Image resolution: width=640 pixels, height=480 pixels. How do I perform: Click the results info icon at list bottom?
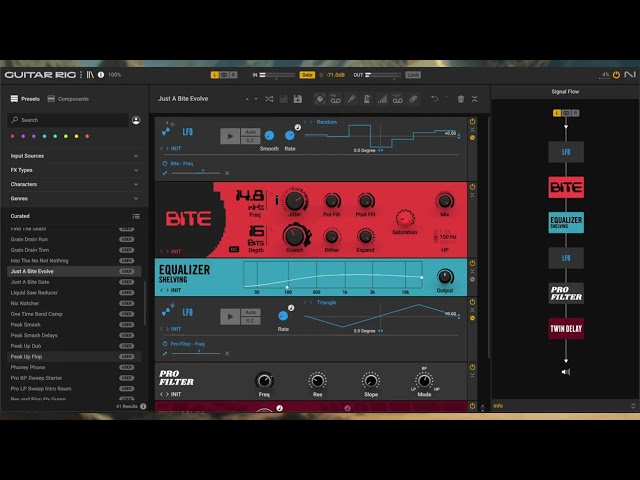(x=143, y=406)
